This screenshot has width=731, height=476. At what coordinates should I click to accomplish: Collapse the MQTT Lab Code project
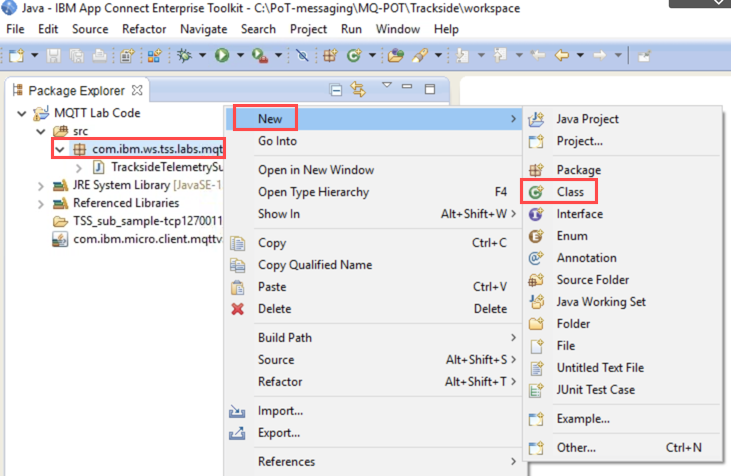(21, 113)
